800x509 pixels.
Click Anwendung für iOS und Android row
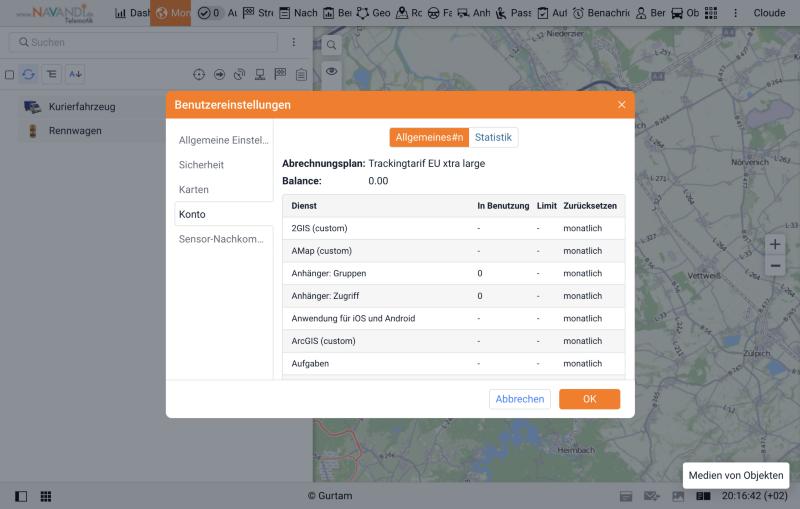tap(454, 318)
